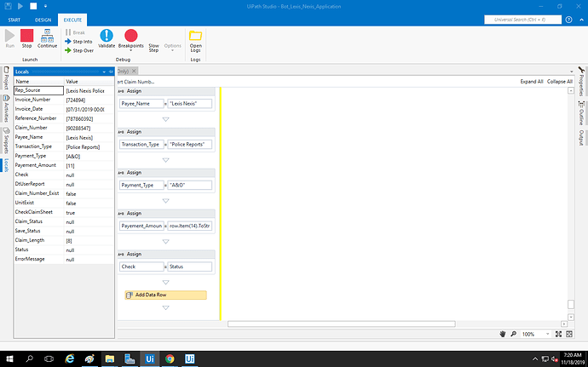Open quick access toolbar dropdown arrow
The image size is (588, 367).
(x=45, y=6)
